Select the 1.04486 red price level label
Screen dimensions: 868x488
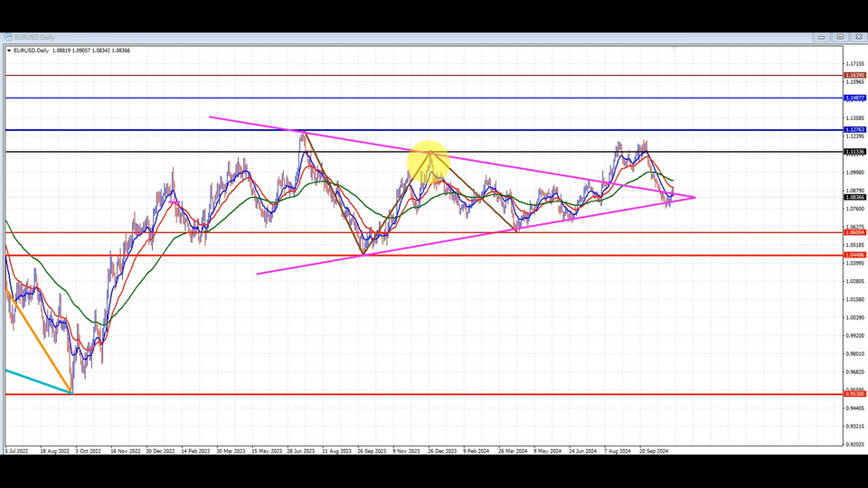pyautogui.click(x=854, y=255)
